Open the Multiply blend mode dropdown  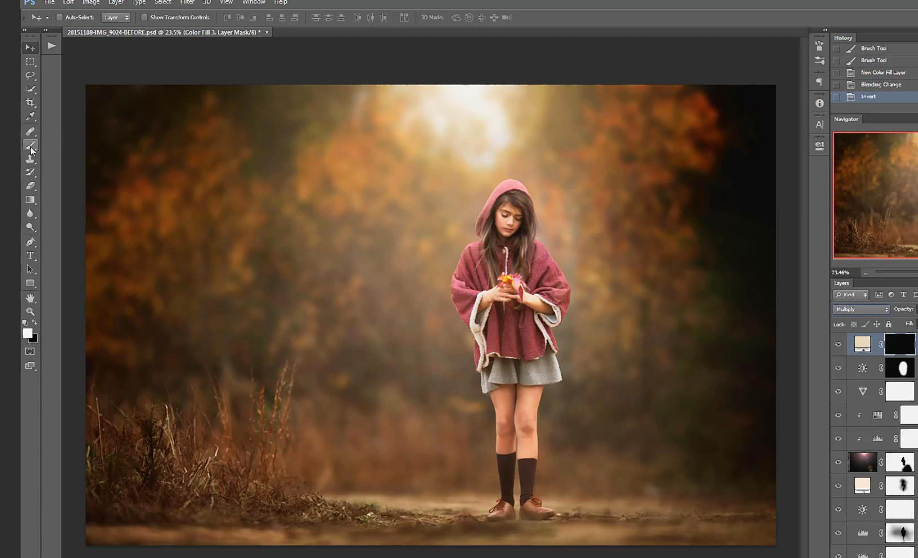(x=861, y=309)
